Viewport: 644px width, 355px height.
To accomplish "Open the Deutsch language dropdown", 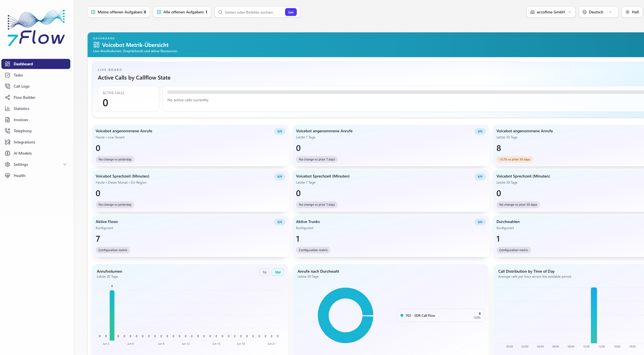I will 598,12.
